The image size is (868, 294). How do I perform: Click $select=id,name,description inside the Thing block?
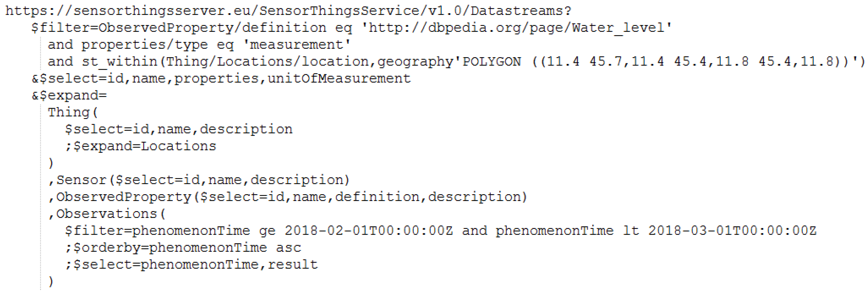pos(178,130)
